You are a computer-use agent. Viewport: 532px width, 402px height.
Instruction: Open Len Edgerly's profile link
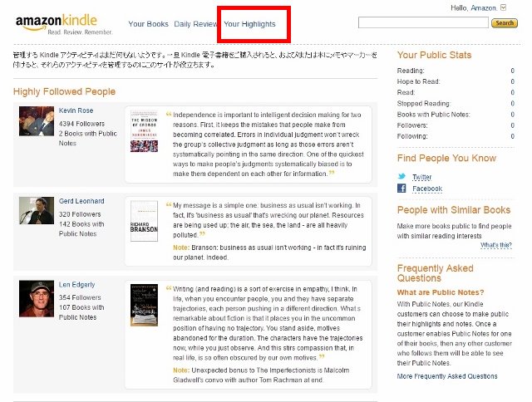76,285
